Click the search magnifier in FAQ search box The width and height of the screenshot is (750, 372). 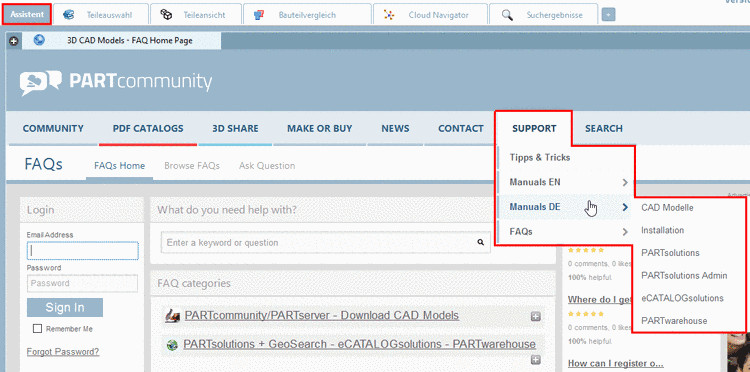tap(480, 242)
